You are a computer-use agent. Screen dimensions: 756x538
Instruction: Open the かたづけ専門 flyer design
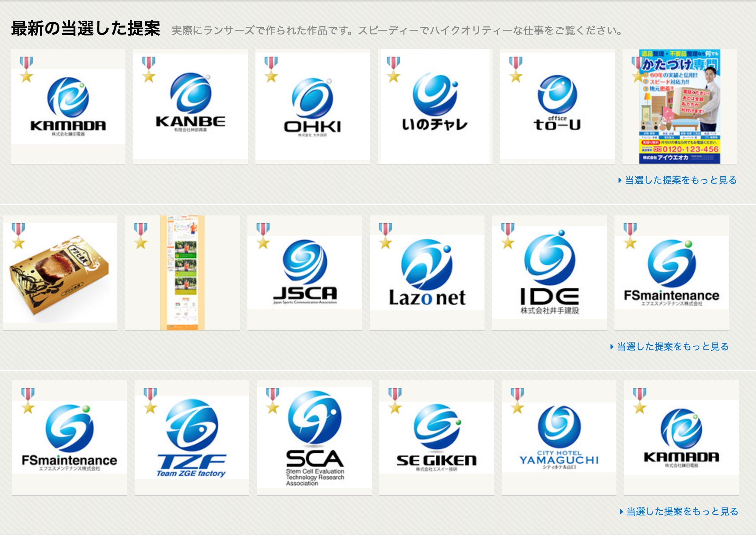click(680, 106)
